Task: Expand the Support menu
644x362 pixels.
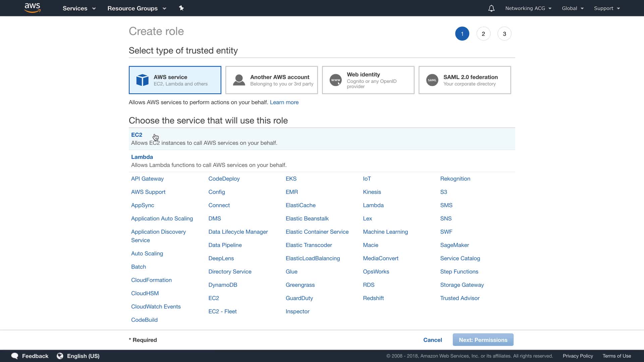Action: (606, 8)
